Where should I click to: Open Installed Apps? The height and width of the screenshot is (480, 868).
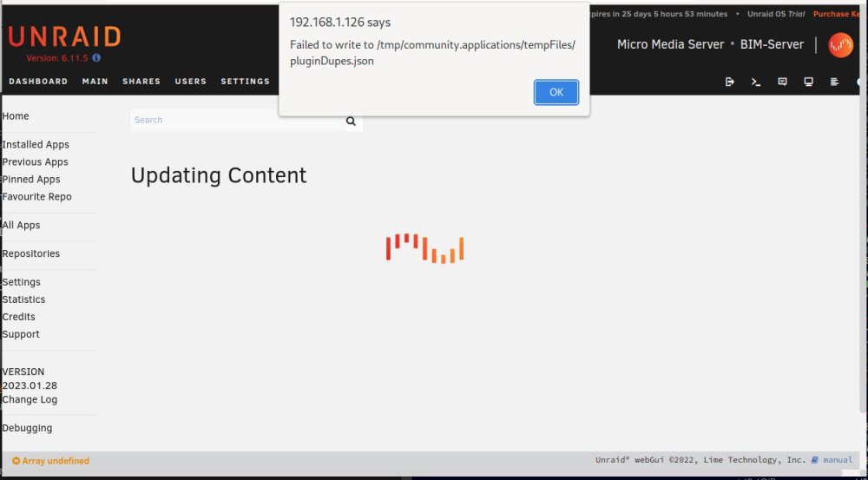pyautogui.click(x=36, y=144)
